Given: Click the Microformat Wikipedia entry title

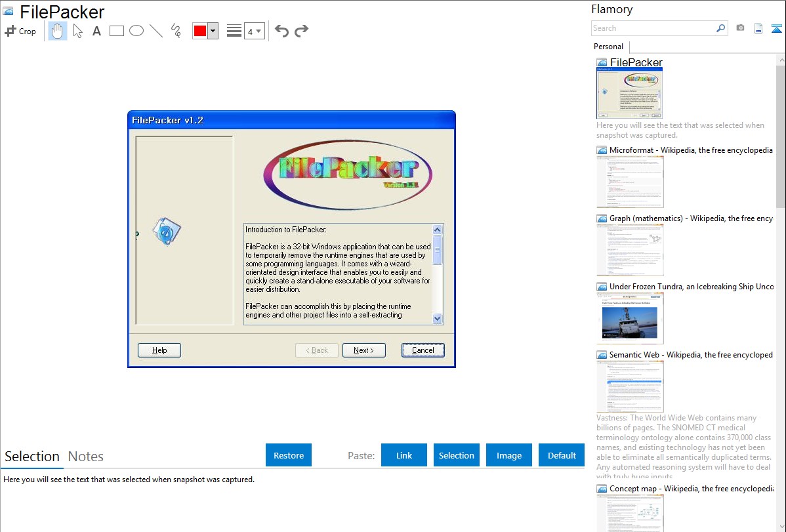Looking at the screenshot, I should click(x=691, y=150).
